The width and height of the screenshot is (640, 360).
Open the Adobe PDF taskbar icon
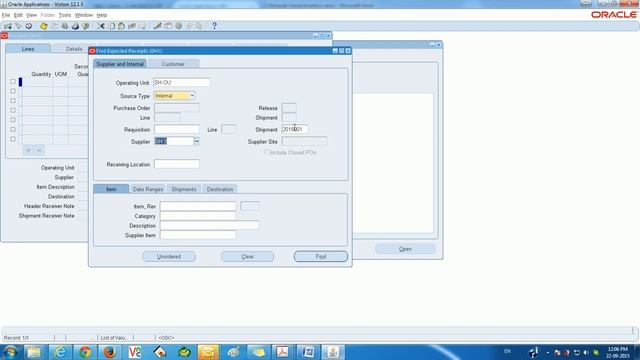pos(282,352)
